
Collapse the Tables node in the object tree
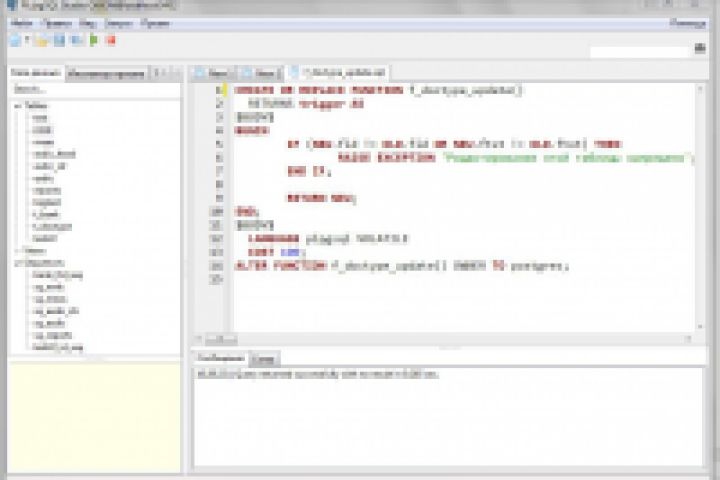point(17,106)
